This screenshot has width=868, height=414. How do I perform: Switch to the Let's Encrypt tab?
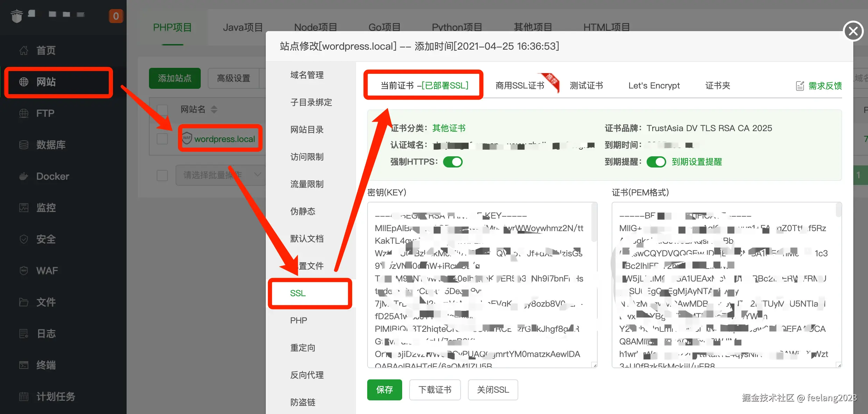pyautogui.click(x=654, y=86)
